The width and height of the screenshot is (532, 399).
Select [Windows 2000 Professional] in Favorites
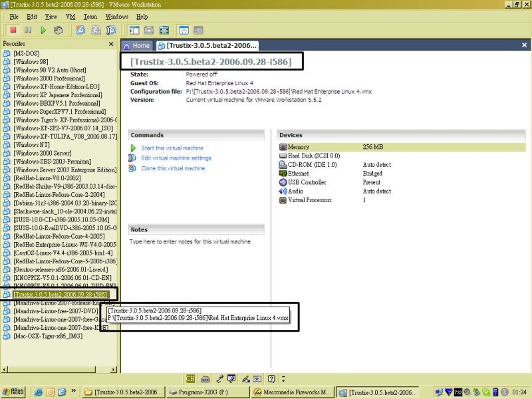click(49, 78)
